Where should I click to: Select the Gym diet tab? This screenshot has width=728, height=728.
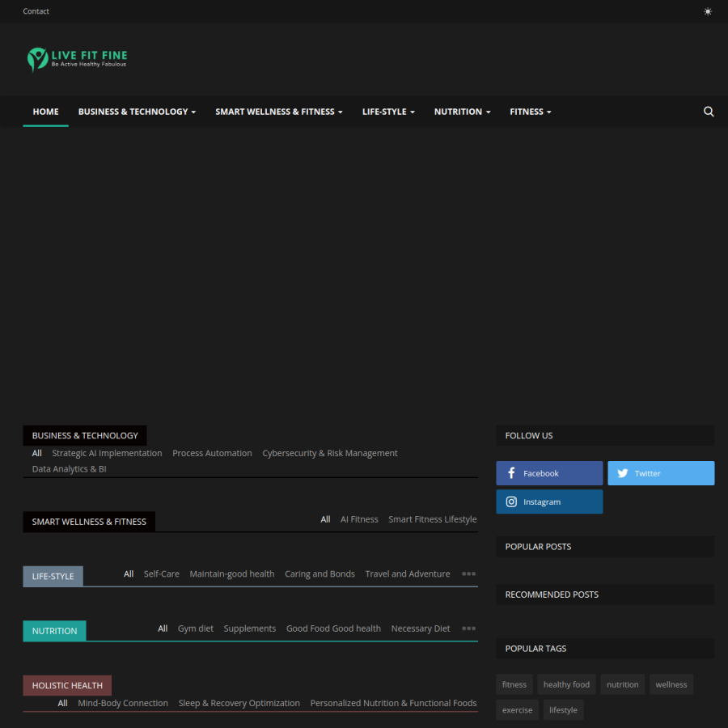click(x=196, y=629)
